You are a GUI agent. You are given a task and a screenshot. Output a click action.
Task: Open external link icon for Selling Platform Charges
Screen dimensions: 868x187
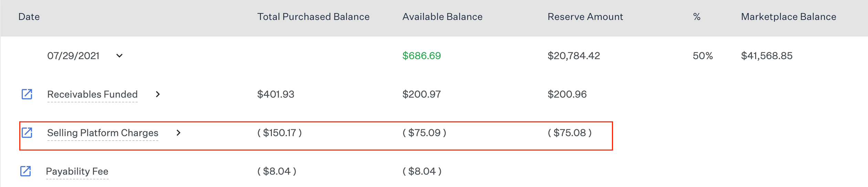click(27, 133)
